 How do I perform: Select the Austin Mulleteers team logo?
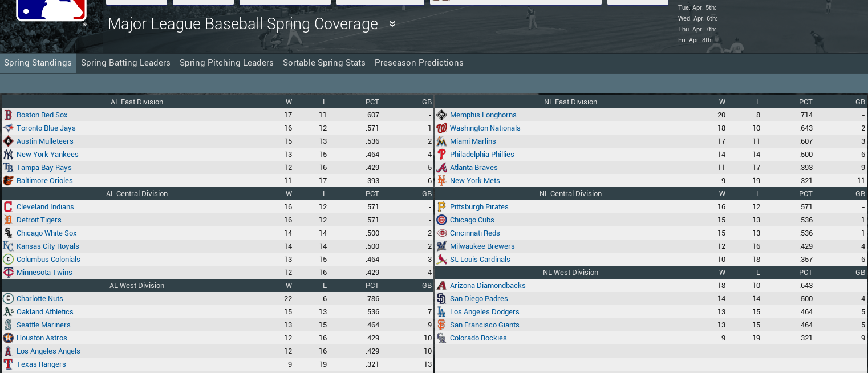click(x=8, y=141)
